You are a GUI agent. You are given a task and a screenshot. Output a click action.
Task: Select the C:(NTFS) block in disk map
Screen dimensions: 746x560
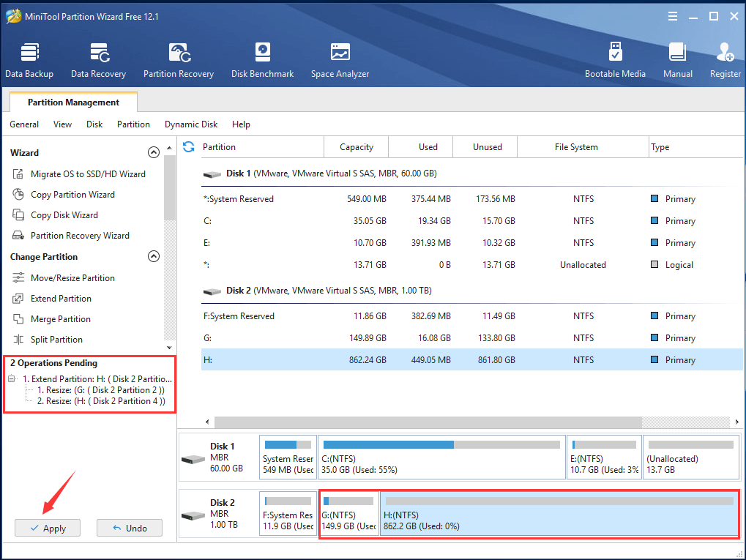pyautogui.click(x=442, y=458)
